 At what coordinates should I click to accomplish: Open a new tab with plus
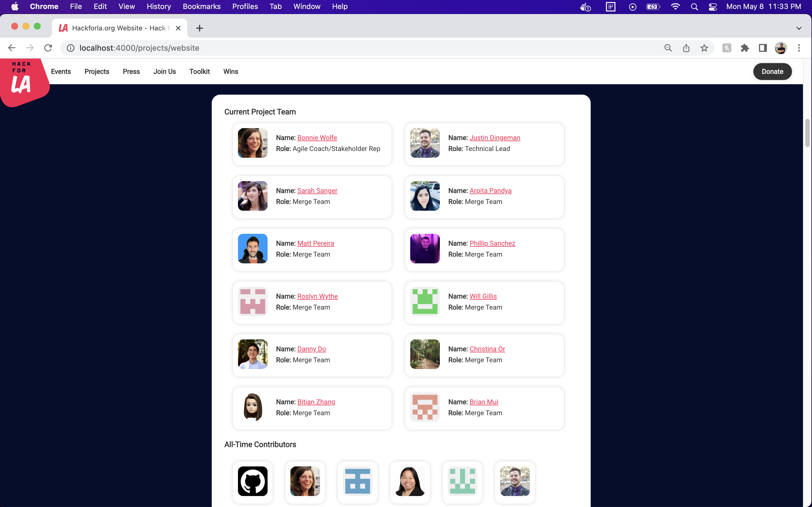pyautogui.click(x=199, y=28)
